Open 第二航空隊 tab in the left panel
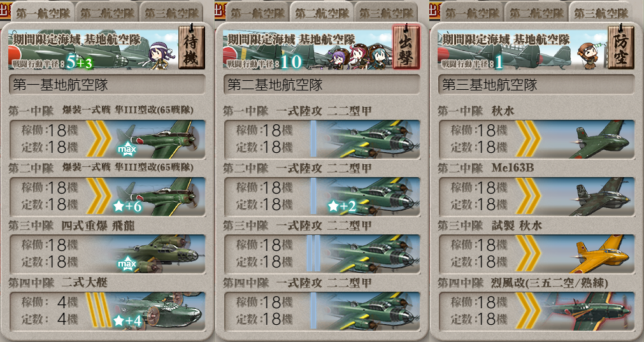Viewport: 644px width, 342px height. coord(108,13)
